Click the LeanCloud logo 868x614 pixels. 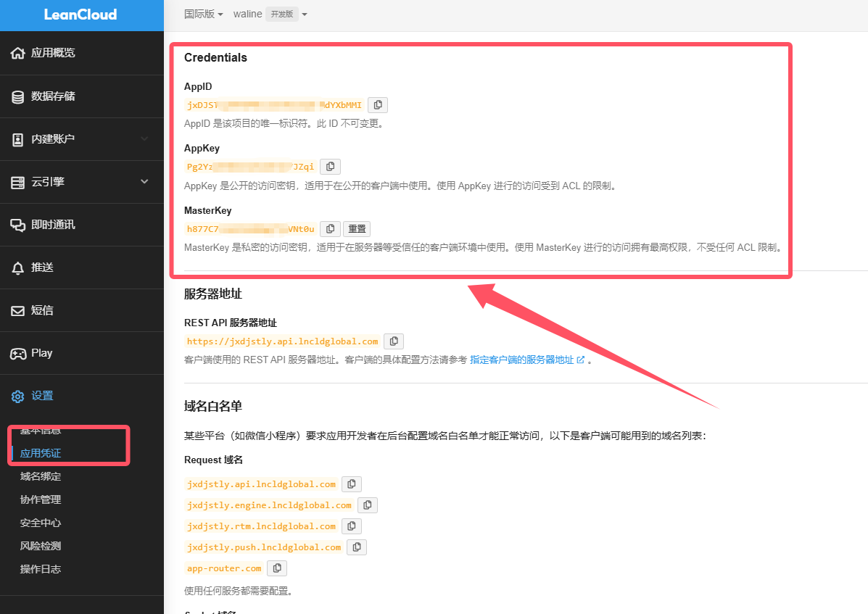click(80, 15)
